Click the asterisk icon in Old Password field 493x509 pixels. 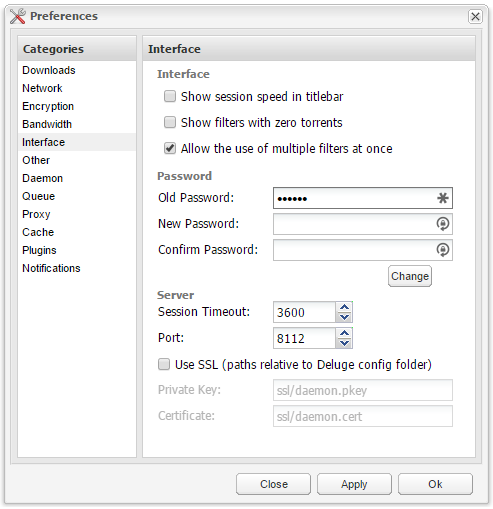tap(442, 198)
